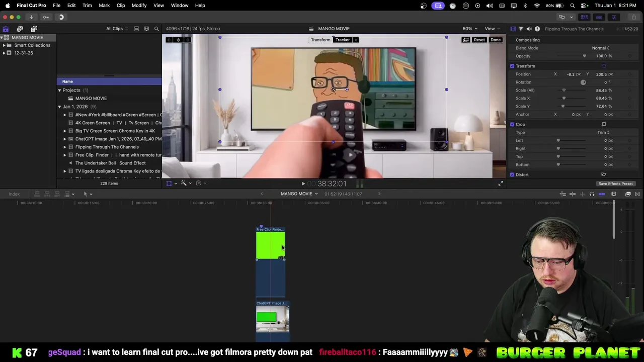Screen dimensions: 644x362
Task: Open the Clip menu
Action: pyautogui.click(x=121, y=5)
